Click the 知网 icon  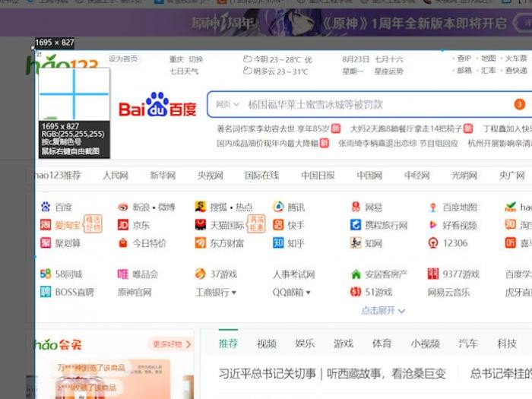click(356, 243)
